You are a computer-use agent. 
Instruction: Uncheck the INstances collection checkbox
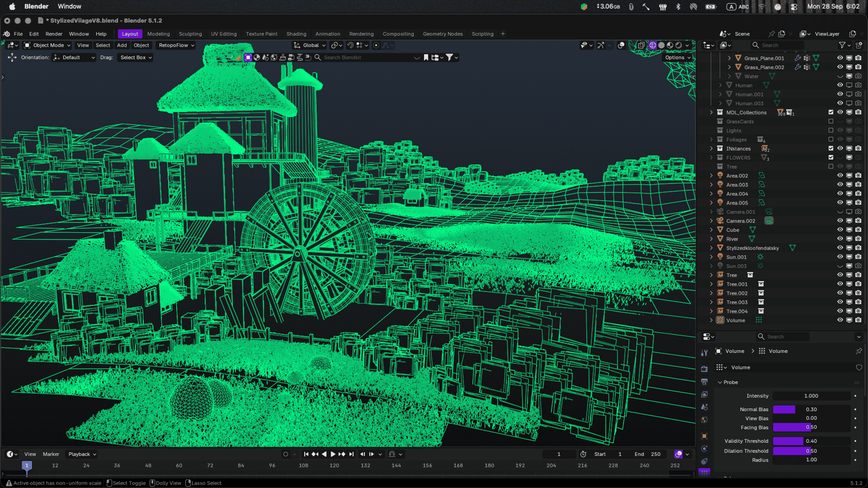click(x=831, y=149)
